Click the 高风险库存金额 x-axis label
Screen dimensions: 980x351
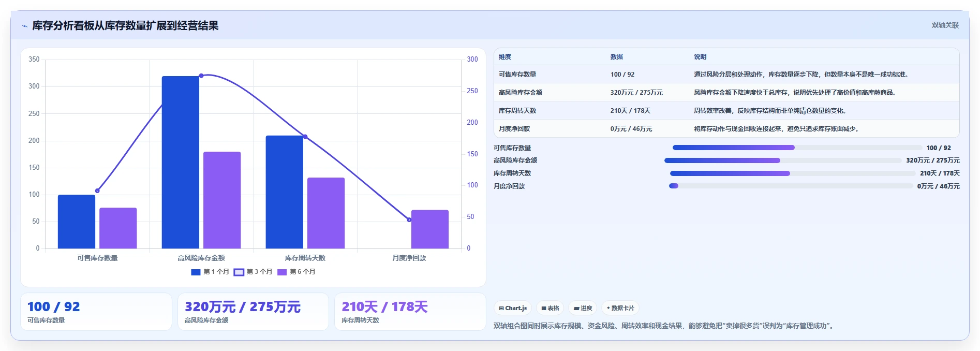(201, 258)
